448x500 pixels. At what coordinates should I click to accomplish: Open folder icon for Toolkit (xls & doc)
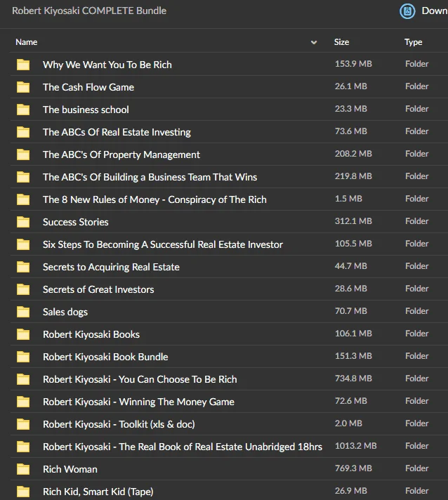(x=23, y=424)
